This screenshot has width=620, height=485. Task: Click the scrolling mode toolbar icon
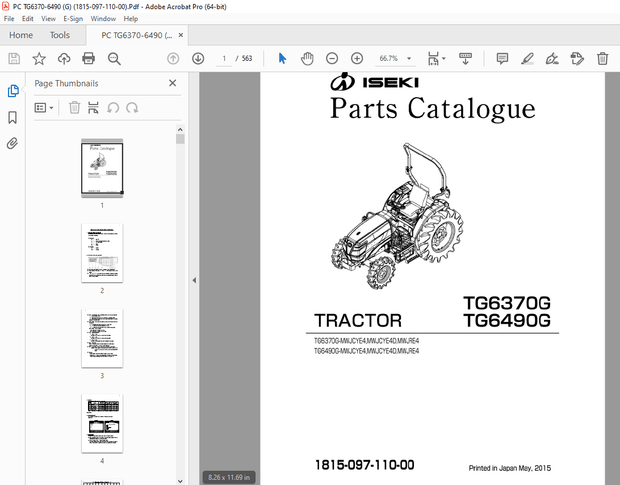(465, 59)
